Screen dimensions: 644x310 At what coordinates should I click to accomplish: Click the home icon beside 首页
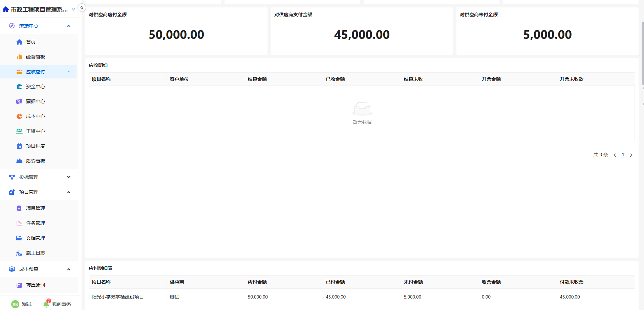(x=19, y=42)
